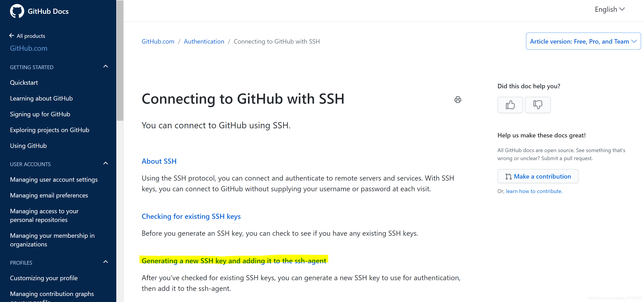Collapse the Getting Started section
The height and width of the screenshot is (302, 644).
click(105, 66)
